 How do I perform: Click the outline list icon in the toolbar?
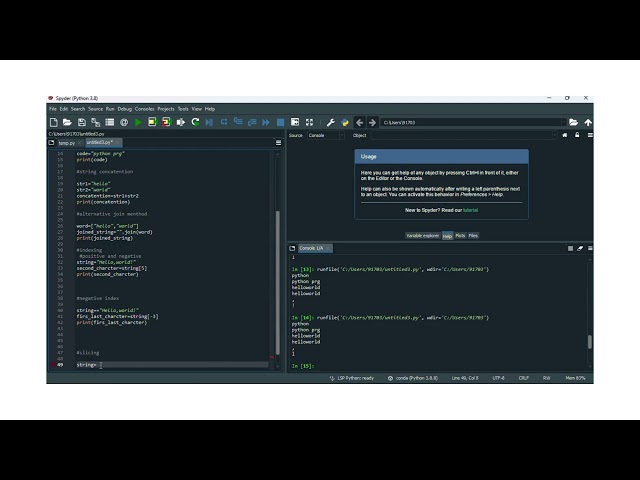(x=110, y=122)
